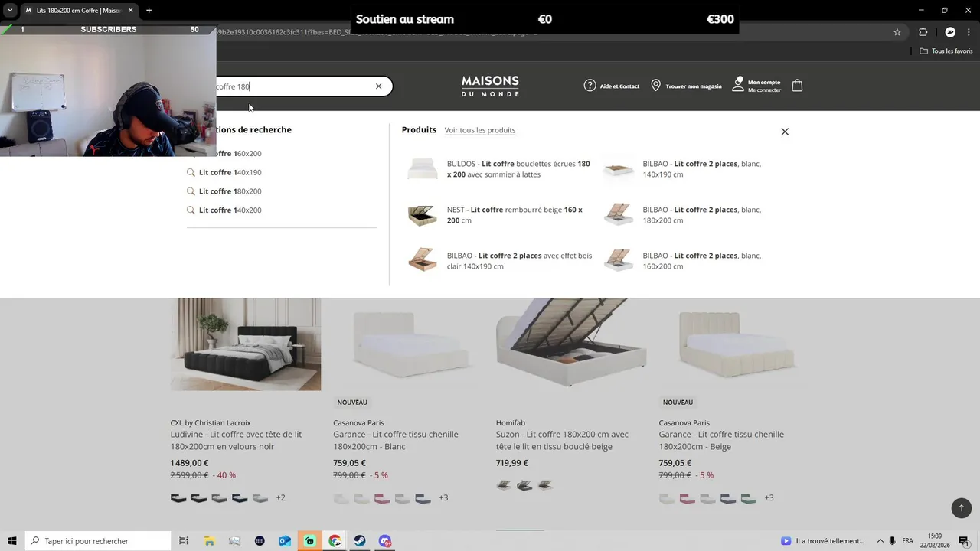Viewport: 980px width, 551px height.
Task: Open Garance chenille Blanc product title
Action: coord(396,440)
